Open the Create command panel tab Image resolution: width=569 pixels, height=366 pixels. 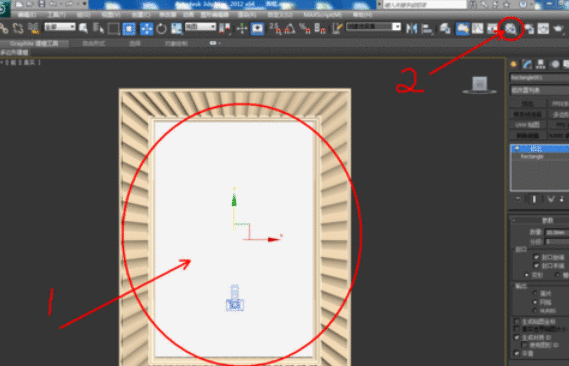(x=513, y=65)
